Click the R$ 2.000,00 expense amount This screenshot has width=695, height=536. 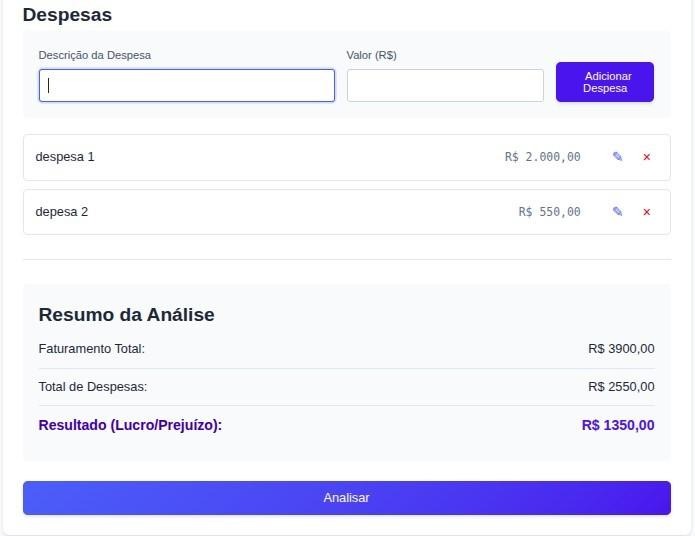click(543, 157)
